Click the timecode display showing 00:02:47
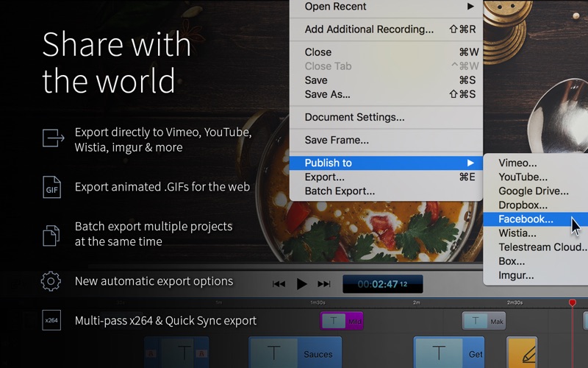Viewport: 588px width, 368px height. (382, 284)
